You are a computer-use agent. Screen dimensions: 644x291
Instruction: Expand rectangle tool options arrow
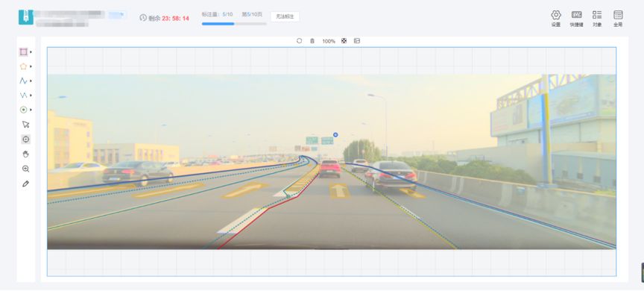pyautogui.click(x=31, y=52)
